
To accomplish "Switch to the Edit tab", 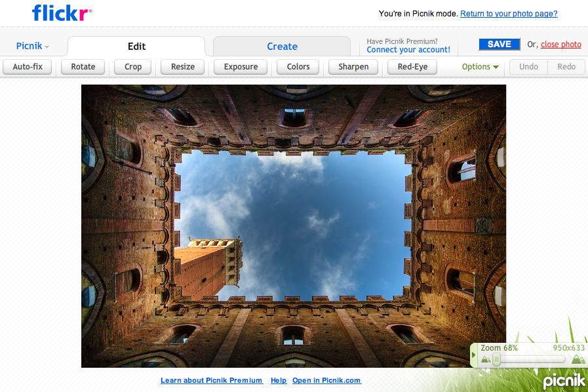I will (136, 46).
